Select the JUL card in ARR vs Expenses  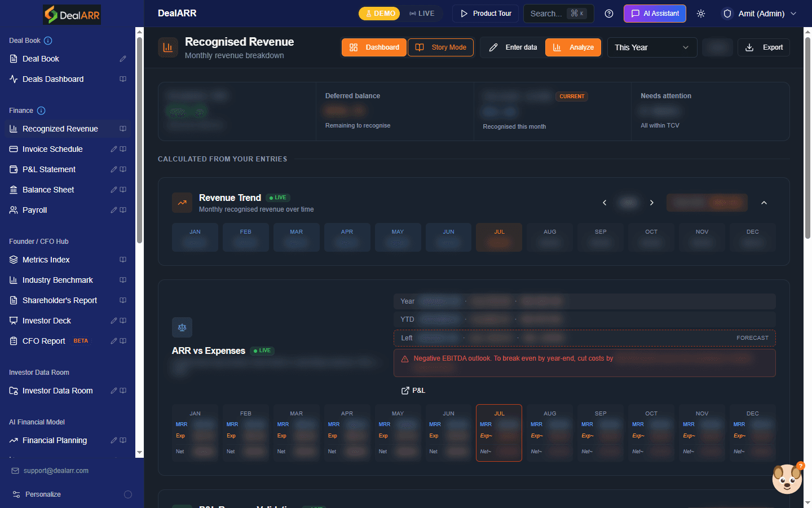[499, 433]
